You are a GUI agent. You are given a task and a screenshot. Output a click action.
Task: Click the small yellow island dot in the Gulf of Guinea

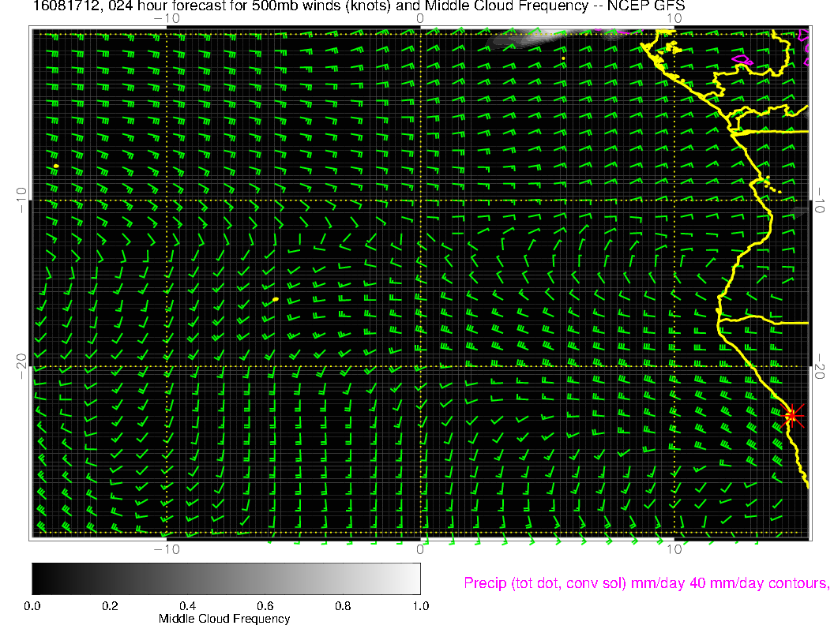click(x=563, y=58)
